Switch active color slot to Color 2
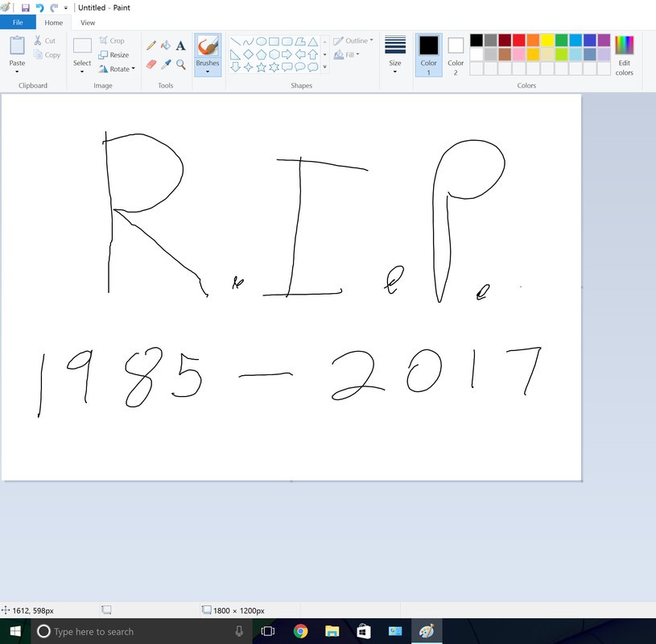Screen dimensions: 656x644 456,54
